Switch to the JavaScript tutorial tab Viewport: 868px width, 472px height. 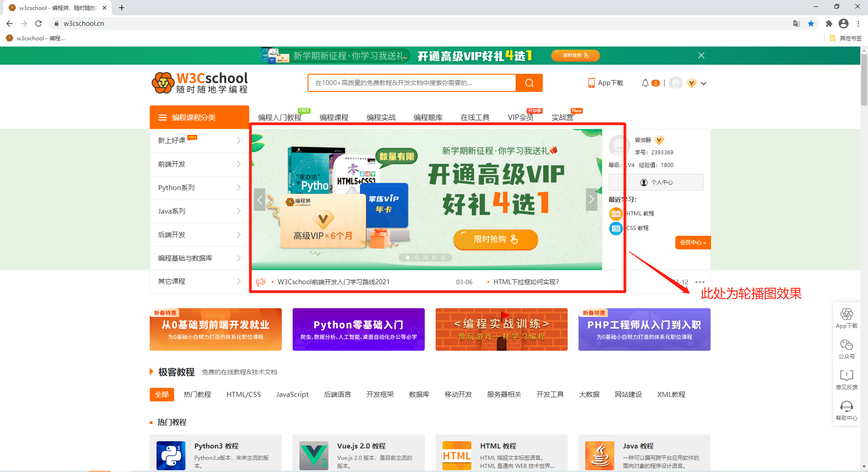[x=292, y=395]
